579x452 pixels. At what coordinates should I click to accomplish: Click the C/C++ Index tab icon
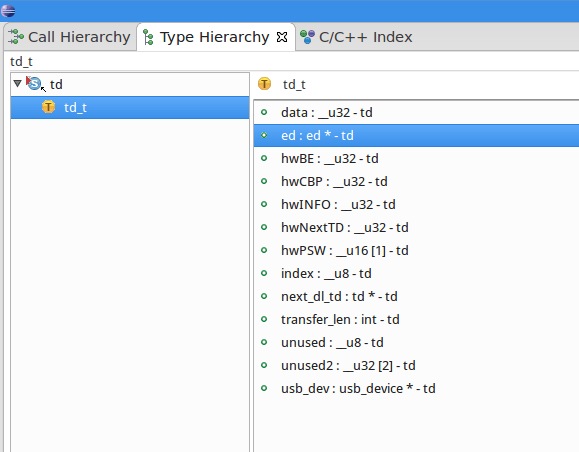click(307, 37)
